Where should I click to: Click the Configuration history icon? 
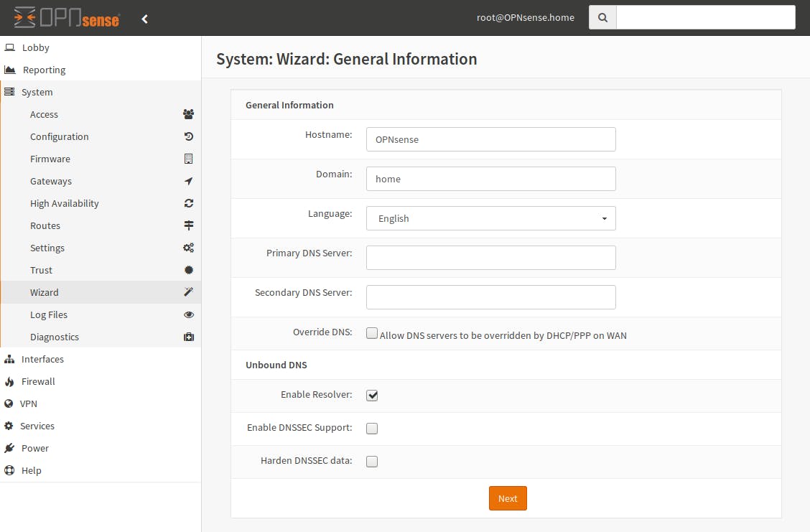189,136
